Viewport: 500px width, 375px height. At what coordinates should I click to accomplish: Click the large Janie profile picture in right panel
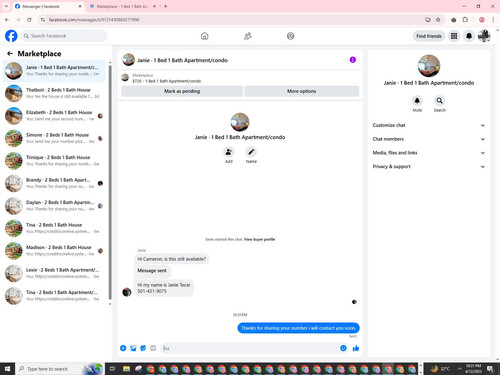click(429, 66)
